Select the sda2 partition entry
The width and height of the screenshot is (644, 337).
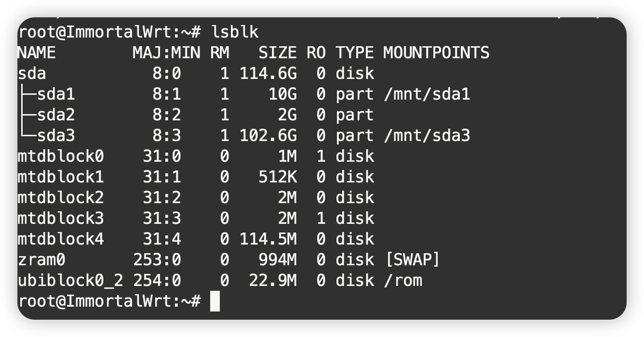pos(56,115)
